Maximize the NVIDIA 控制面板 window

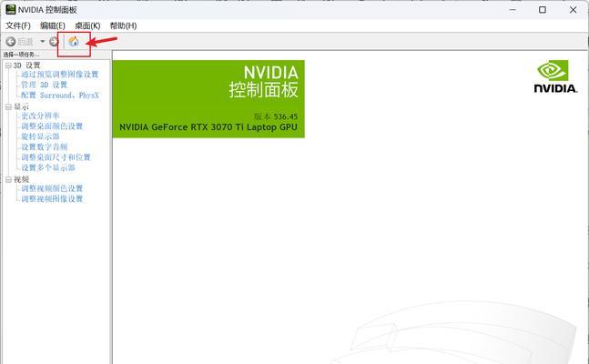(x=543, y=9)
